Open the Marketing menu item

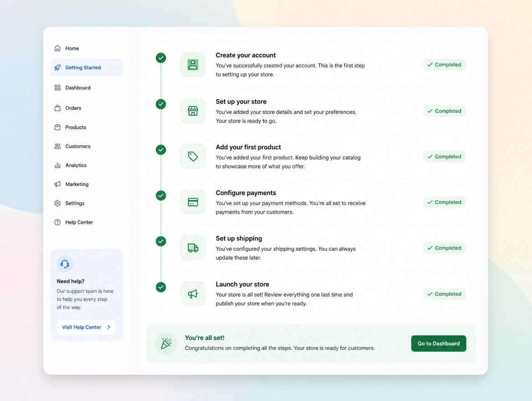coord(86,185)
